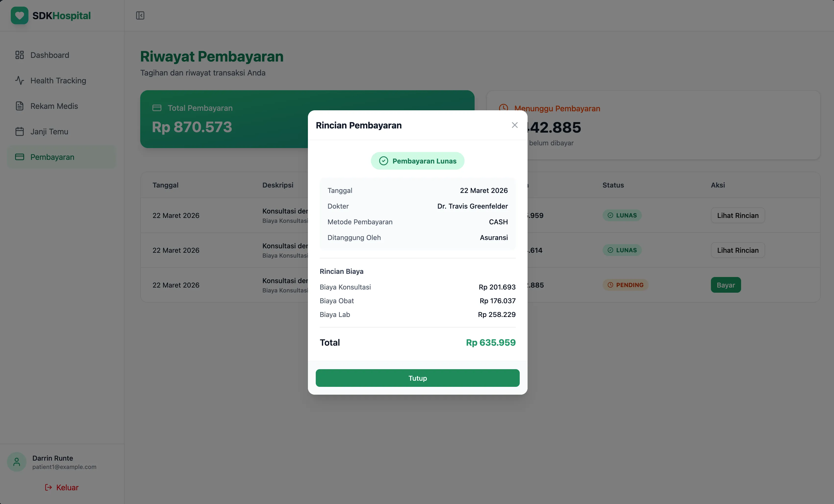Image resolution: width=834 pixels, height=504 pixels.
Task: Select the Pembayaran card icon in sidebar
Action: tap(19, 157)
